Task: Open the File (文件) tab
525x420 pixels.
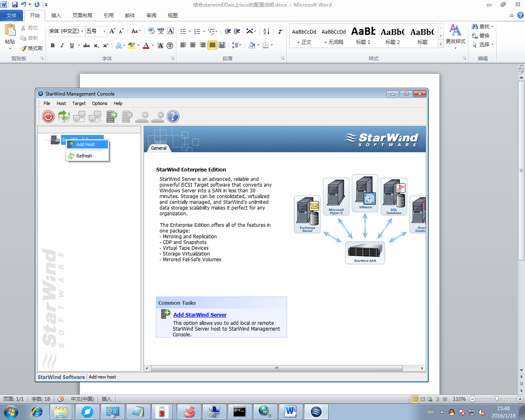Action: point(11,15)
